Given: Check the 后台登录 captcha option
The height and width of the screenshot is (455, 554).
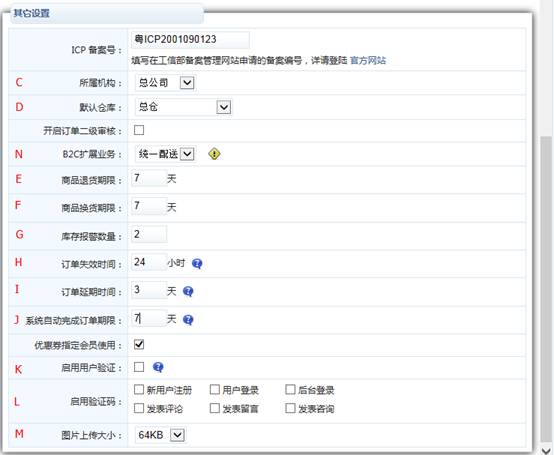Looking at the screenshot, I should click(290, 390).
